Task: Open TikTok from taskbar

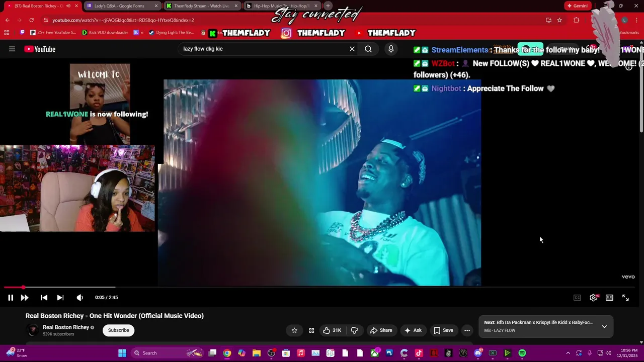Action: [419, 353]
